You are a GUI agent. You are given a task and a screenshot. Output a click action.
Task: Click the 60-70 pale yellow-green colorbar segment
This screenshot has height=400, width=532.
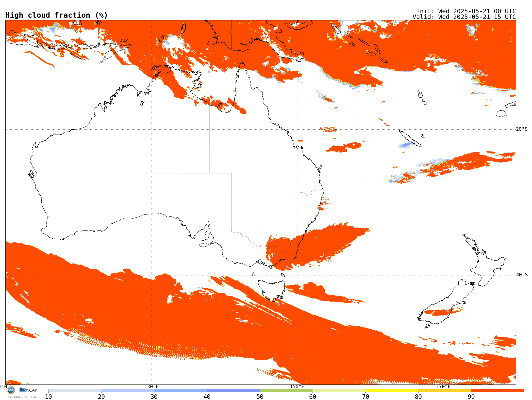pyautogui.click(x=339, y=391)
